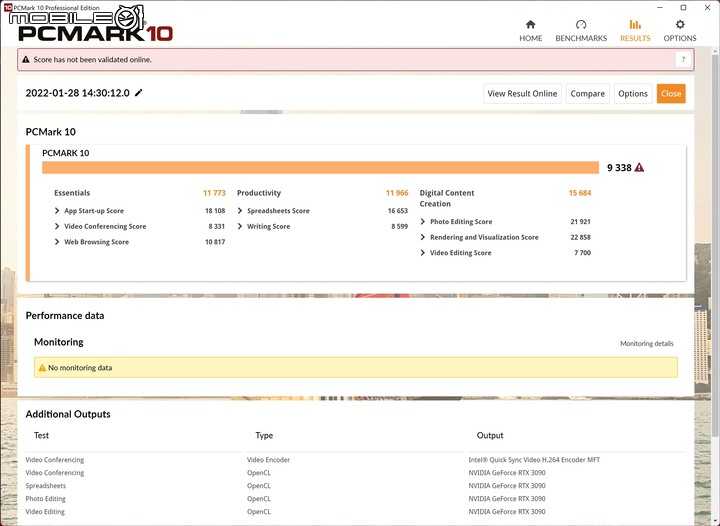
Task: Click the Compare button
Action: tap(587, 94)
